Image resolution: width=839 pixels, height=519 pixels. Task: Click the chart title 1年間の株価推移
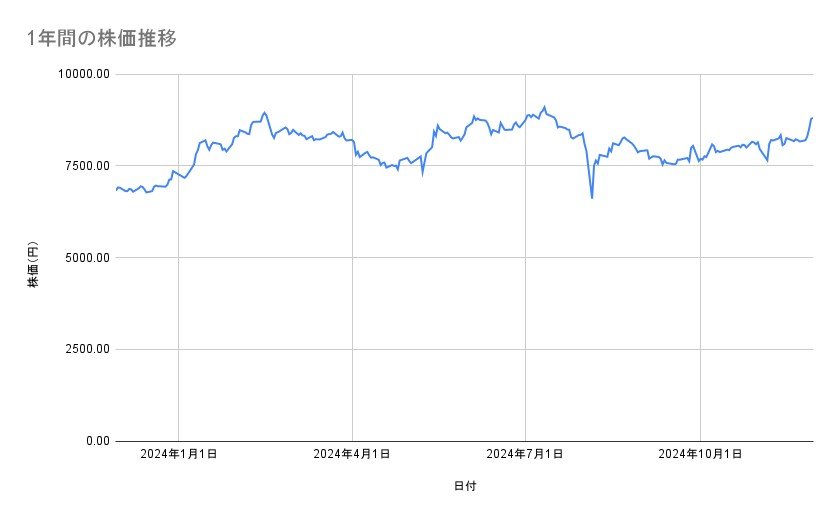point(103,38)
